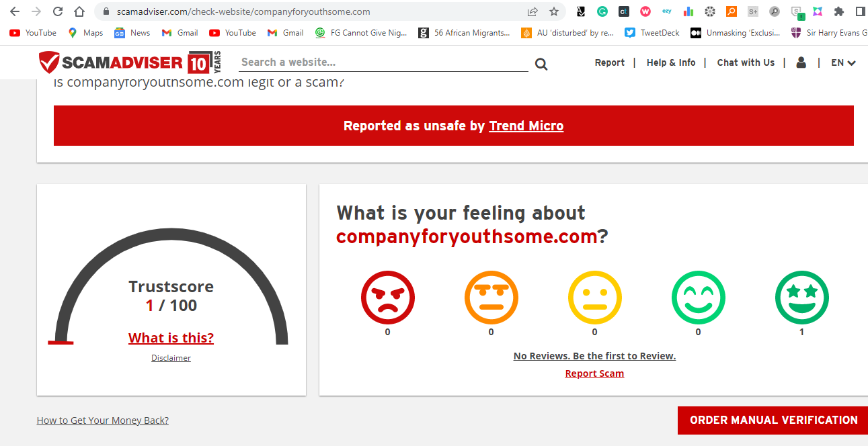868x446 pixels.
Task: Choose the orange annoyed face rating
Action: coord(491,298)
